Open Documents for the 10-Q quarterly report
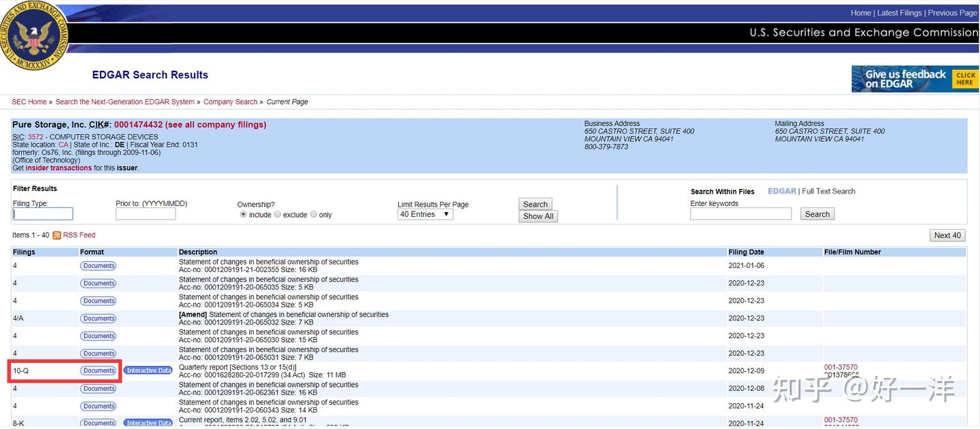This screenshot has height=429, width=980. (x=98, y=371)
